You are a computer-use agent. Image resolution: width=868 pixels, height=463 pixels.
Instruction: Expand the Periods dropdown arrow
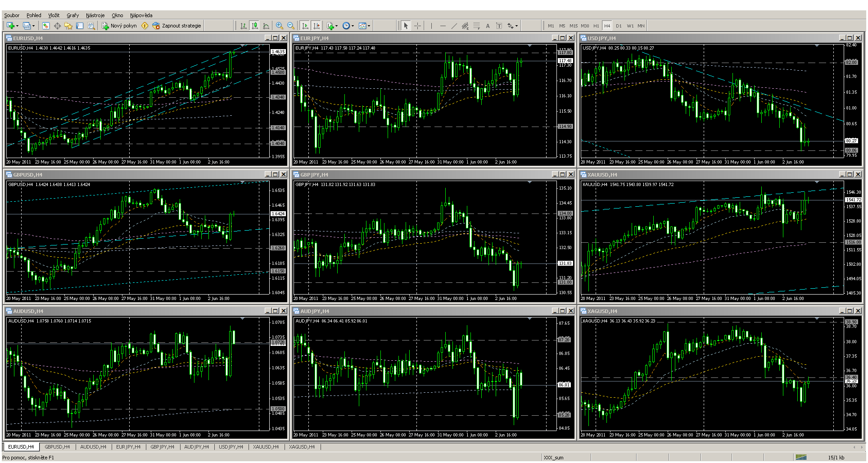(353, 26)
